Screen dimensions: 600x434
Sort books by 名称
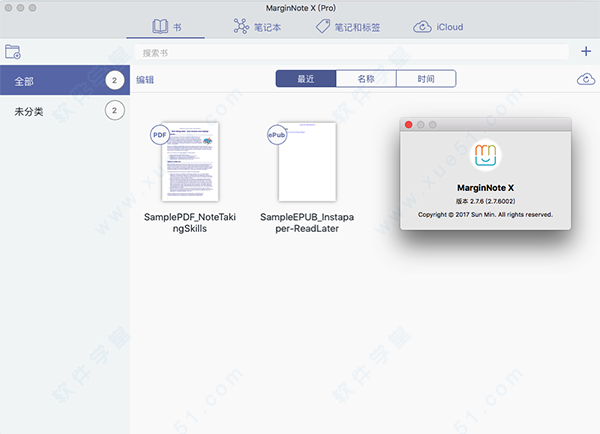[366, 79]
